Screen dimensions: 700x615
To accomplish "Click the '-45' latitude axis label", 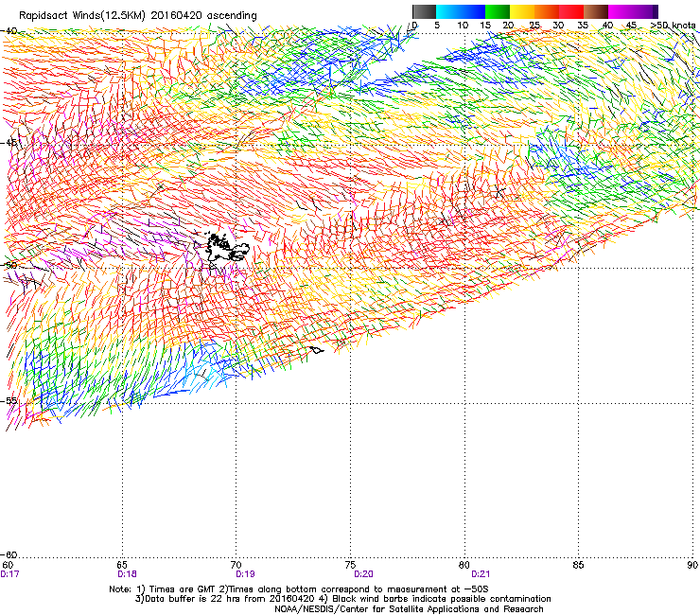I will (9, 143).
